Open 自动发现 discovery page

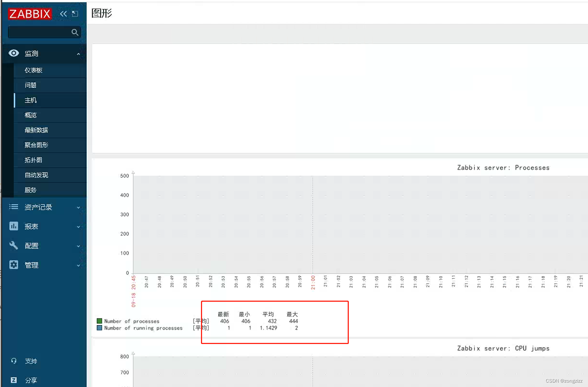pyautogui.click(x=50, y=175)
